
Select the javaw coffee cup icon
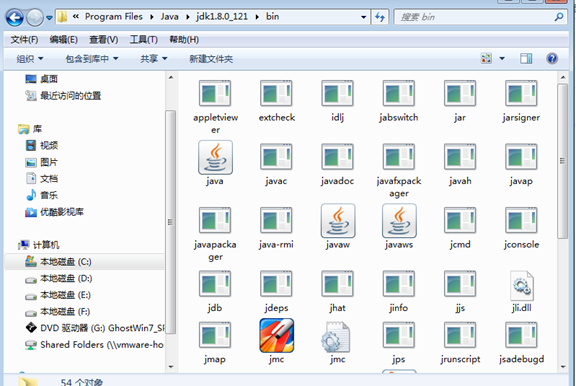(338, 221)
